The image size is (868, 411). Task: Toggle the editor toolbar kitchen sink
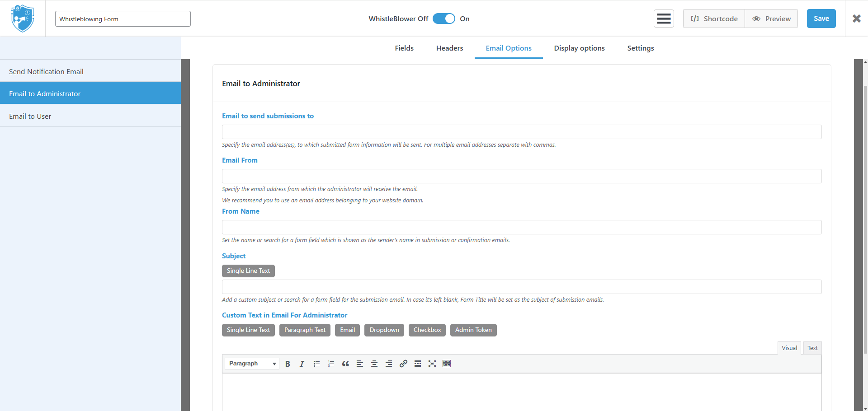point(447,364)
